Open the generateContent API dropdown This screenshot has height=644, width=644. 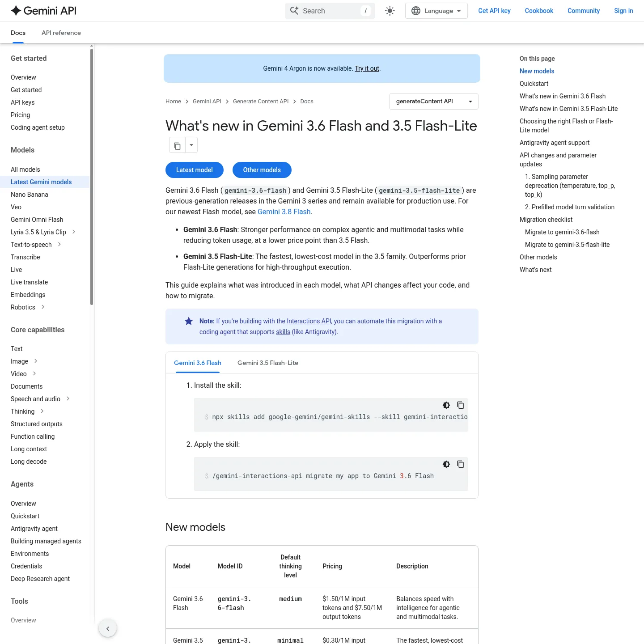pyautogui.click(x=434, y=102)
